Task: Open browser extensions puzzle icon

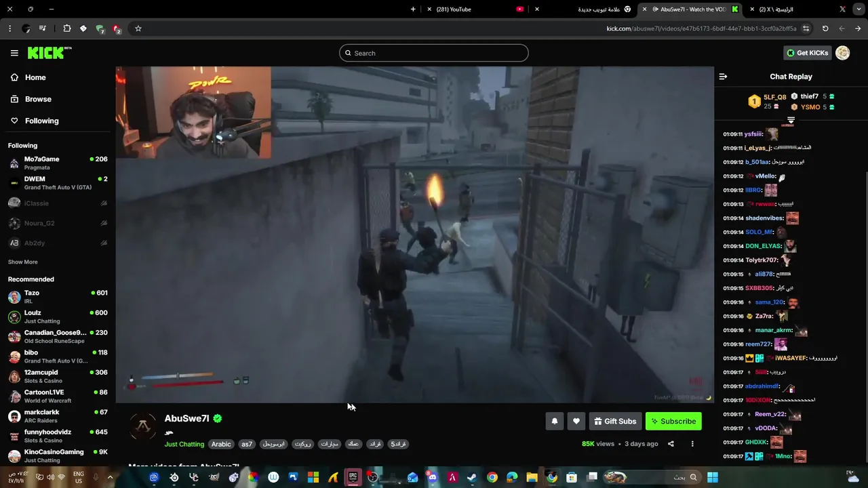Action: click(x=66, y=28)
